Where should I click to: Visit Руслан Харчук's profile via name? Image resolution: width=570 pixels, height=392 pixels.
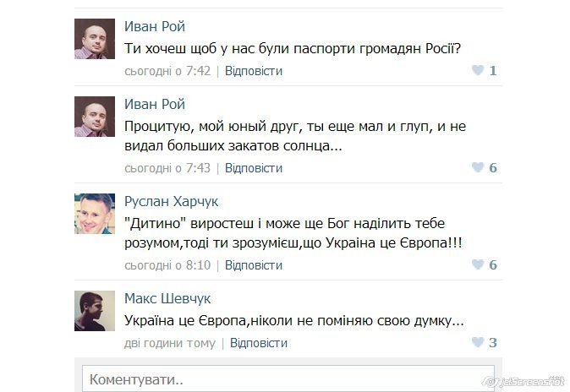[x=171, y=202]
